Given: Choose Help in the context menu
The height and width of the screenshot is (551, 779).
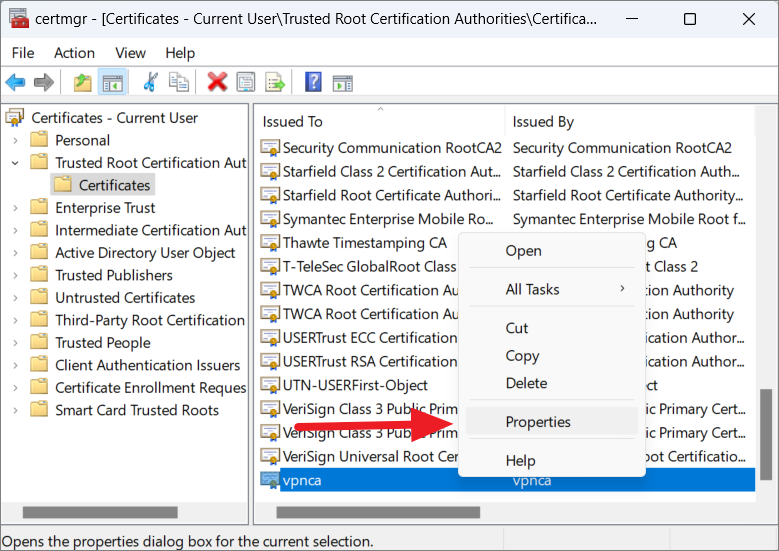Looking at the screenshot, I should (551, 461).
